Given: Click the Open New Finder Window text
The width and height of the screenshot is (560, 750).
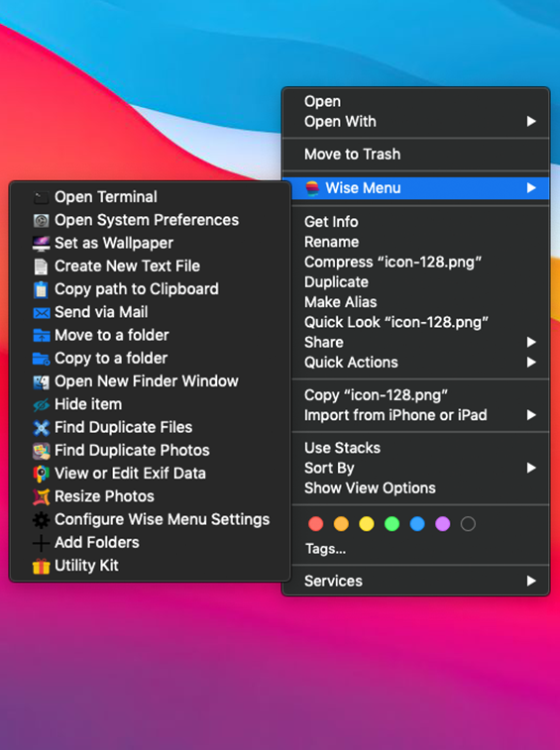Looking at the screenshot, I should click(x=147, y=381).
